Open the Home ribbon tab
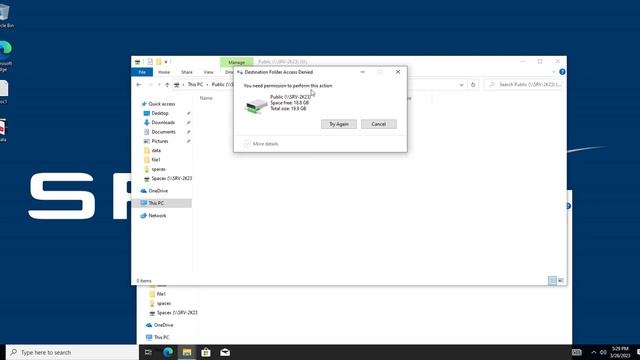 tap(164, 72)
